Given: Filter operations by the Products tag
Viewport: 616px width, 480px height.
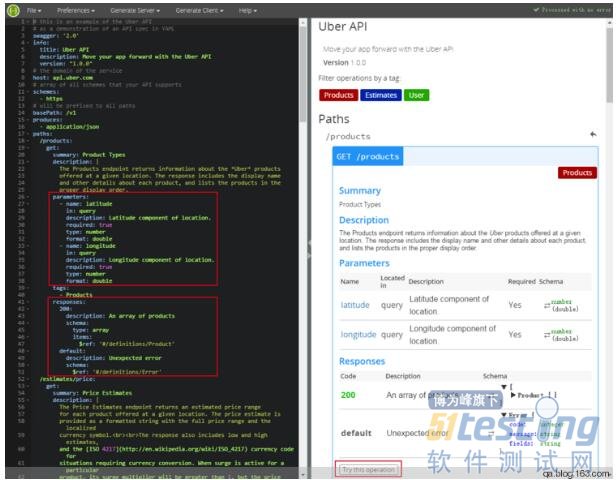Looking at the screenshot, I should [x=338, y=95].
